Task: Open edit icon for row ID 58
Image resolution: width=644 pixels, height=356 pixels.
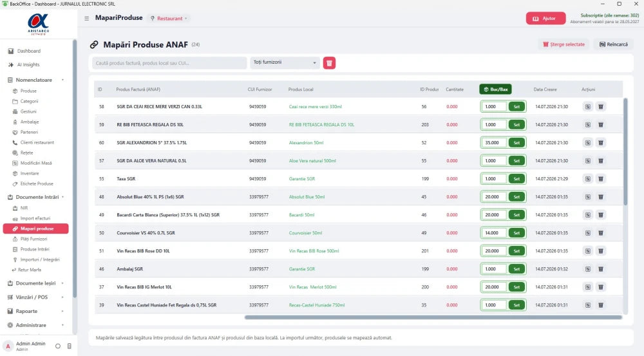Action: tap(588, 107)
